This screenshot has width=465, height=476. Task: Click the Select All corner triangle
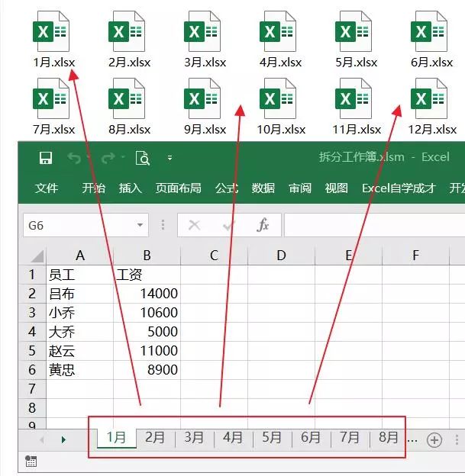(37, 256)
